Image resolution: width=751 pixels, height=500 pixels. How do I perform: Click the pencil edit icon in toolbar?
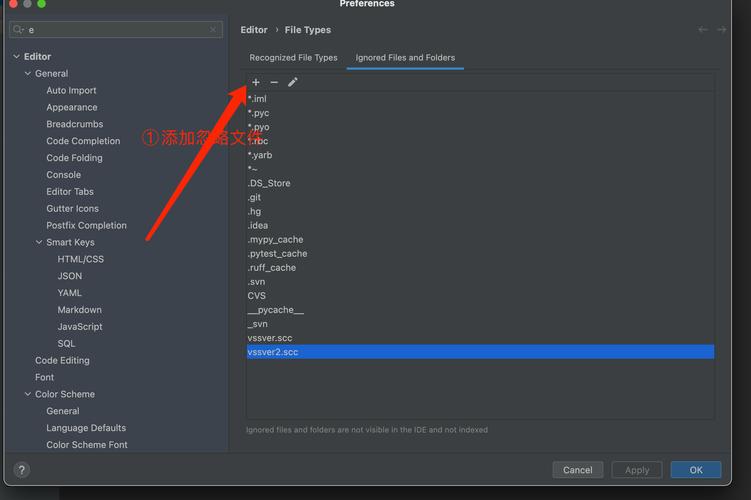coord(293,83)
